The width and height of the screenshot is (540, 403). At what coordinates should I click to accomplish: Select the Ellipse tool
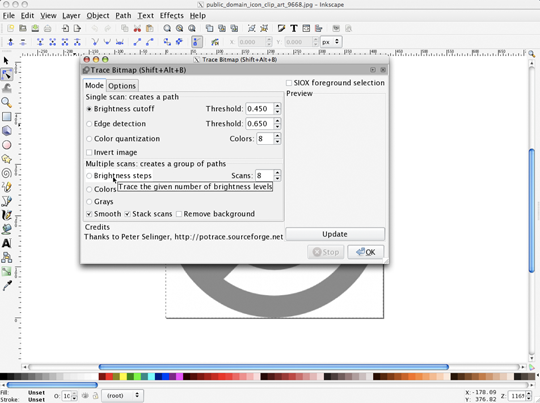pyautogui.click(x=7, y=145)
